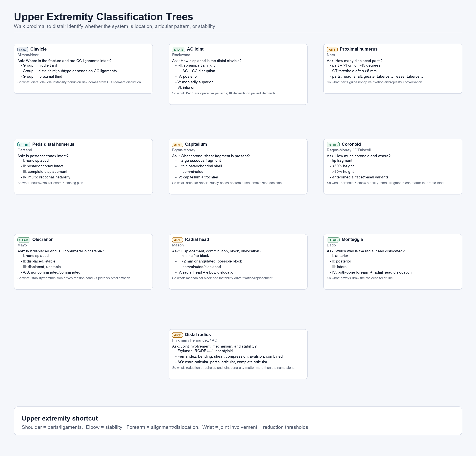Image resolution: width=476 pixels, height=456 pixels.
Task: Click the Upper Extremity Classification Trees title
Action: coord(104,17)
